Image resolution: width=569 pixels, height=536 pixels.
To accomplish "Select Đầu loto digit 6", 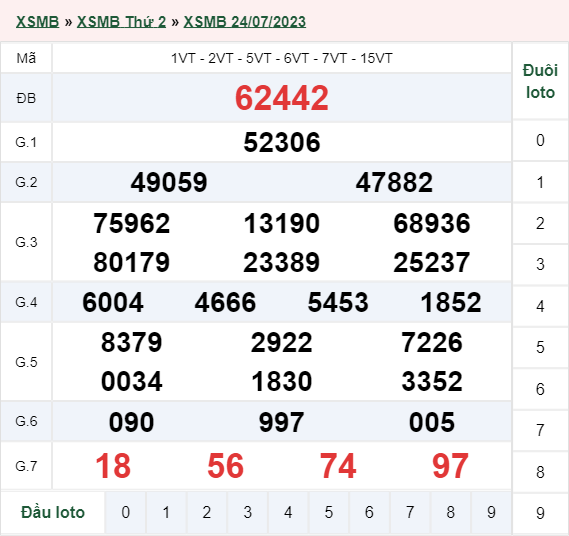I will [x=369, y=512].
